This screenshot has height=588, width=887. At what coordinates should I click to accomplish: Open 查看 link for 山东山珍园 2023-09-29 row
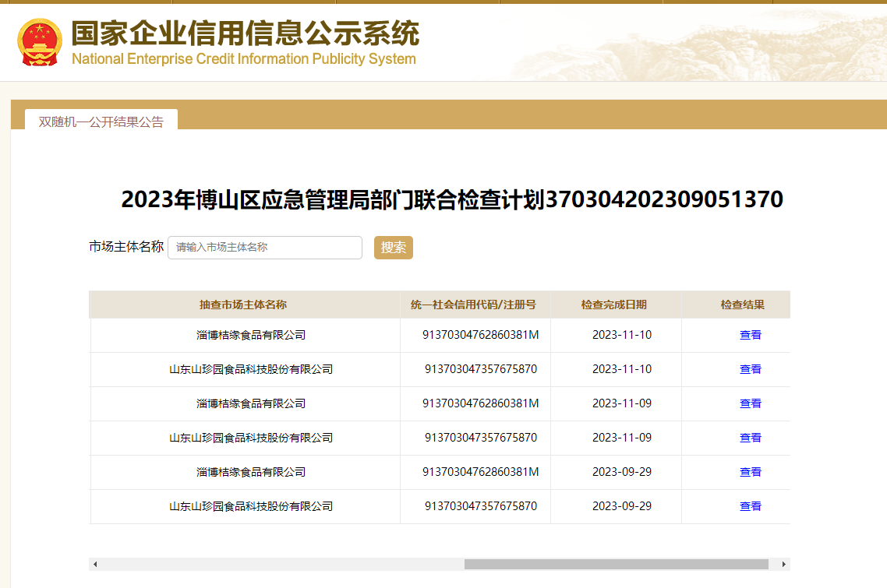[750, 506]
